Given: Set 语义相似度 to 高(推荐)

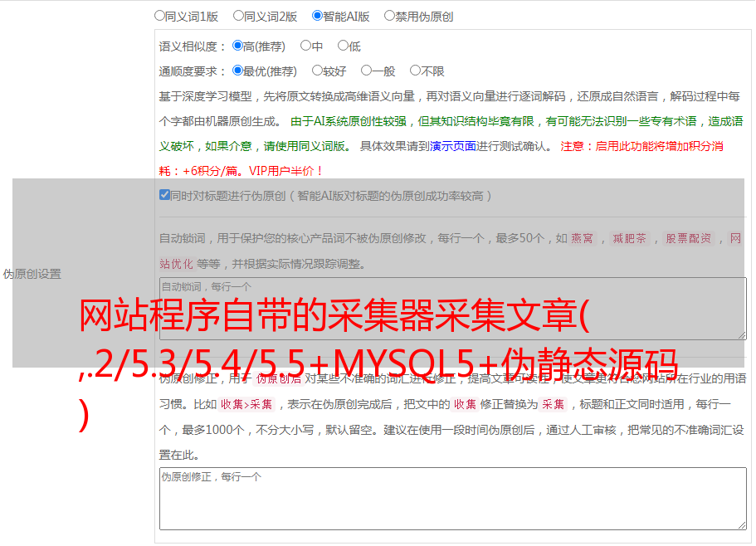Looking at the screenshot, I should pyautogui.click(x=237, y=46).
